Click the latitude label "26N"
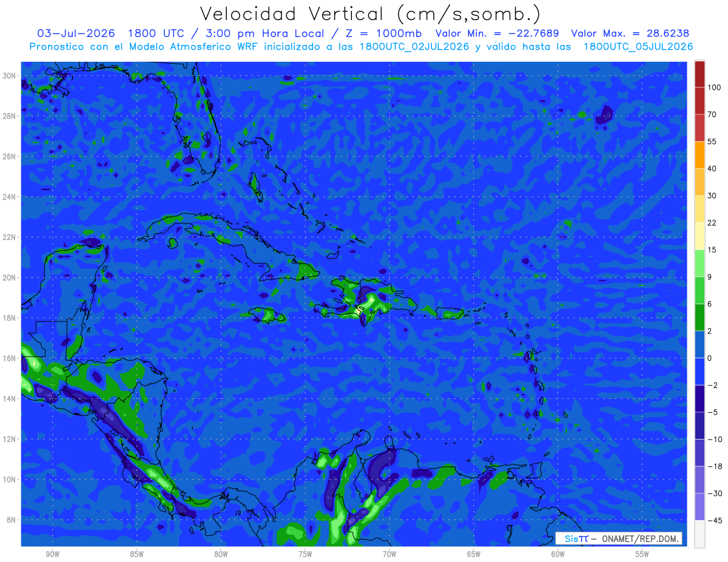The width and height of the screenshot is (728, 562). pos(10,156)
